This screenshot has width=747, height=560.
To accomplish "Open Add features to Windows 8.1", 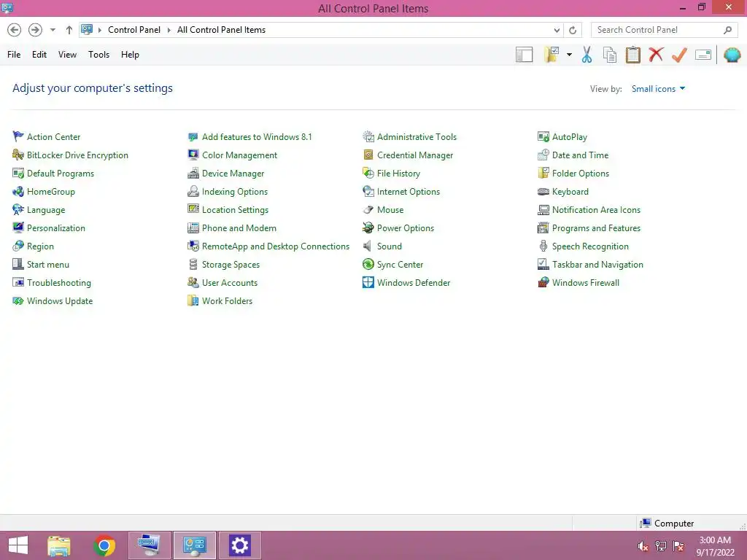I will click(x=257, y=136).
